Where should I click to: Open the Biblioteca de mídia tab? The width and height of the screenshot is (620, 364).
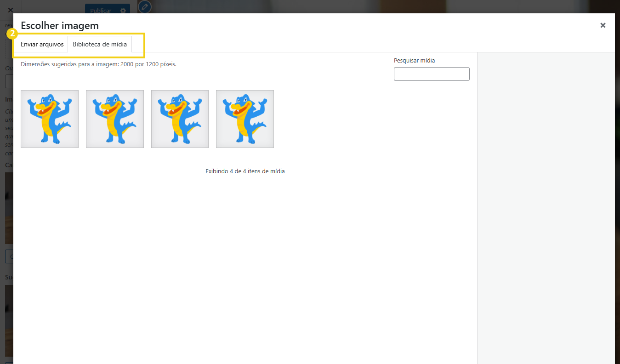[100, 45]
